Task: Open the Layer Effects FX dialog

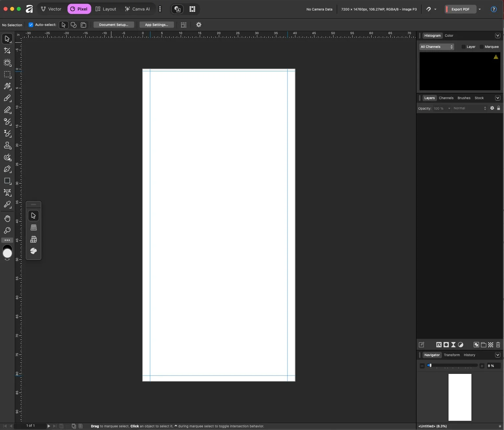Action: point(439,345)
